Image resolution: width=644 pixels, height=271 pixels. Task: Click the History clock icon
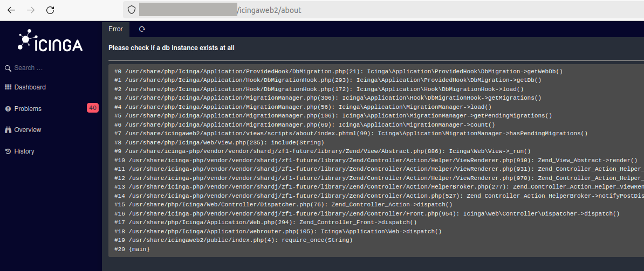(x=8, y=151)
